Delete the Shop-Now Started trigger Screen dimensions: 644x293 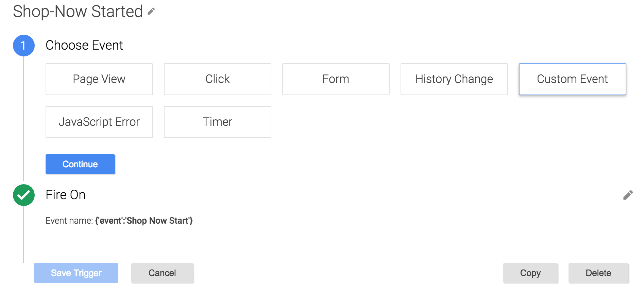click(598, 273)
